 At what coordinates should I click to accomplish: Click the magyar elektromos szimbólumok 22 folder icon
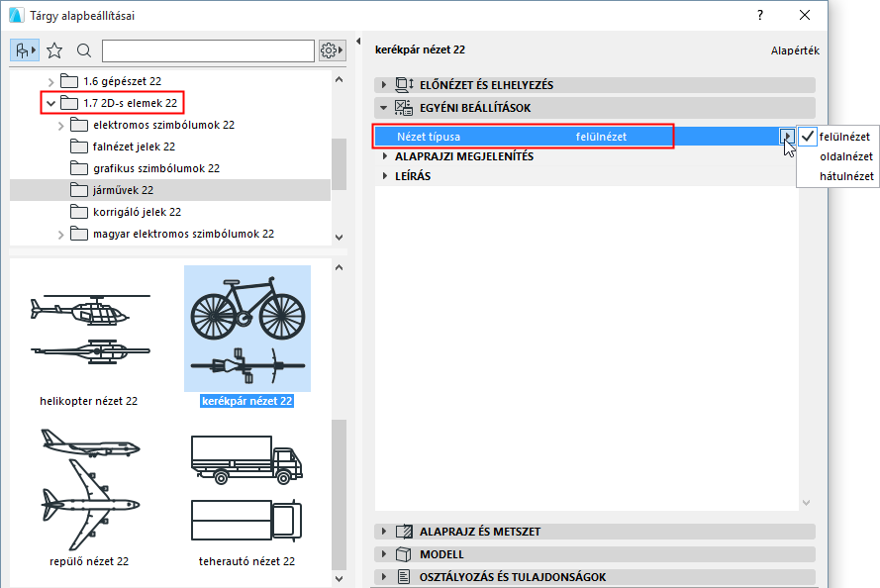pyautogui.click(x=79, y=234)
